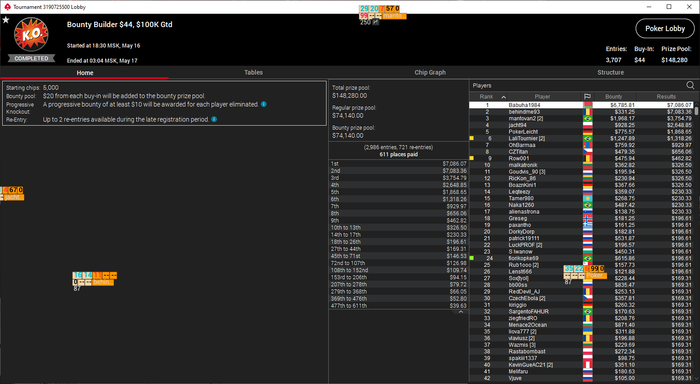Select player patrick19111 in list
700x384 pixels.
[581, 238]
